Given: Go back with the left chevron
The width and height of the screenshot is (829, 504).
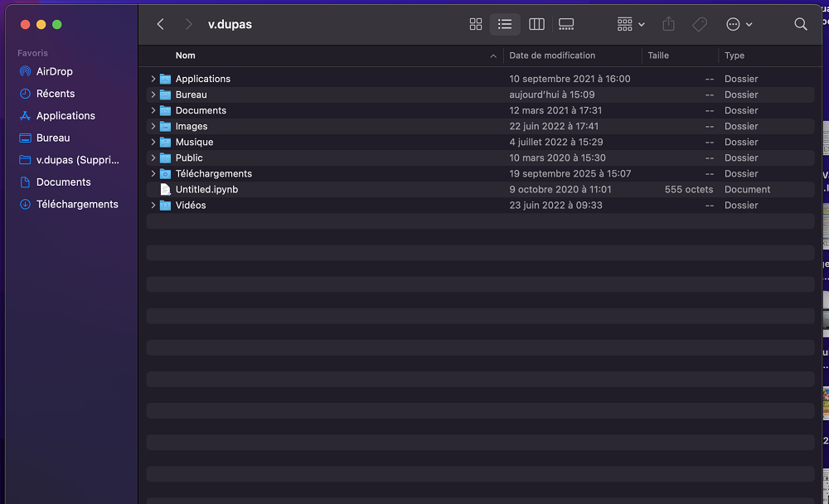Looking at the screenshot, I should click(161, 24).
